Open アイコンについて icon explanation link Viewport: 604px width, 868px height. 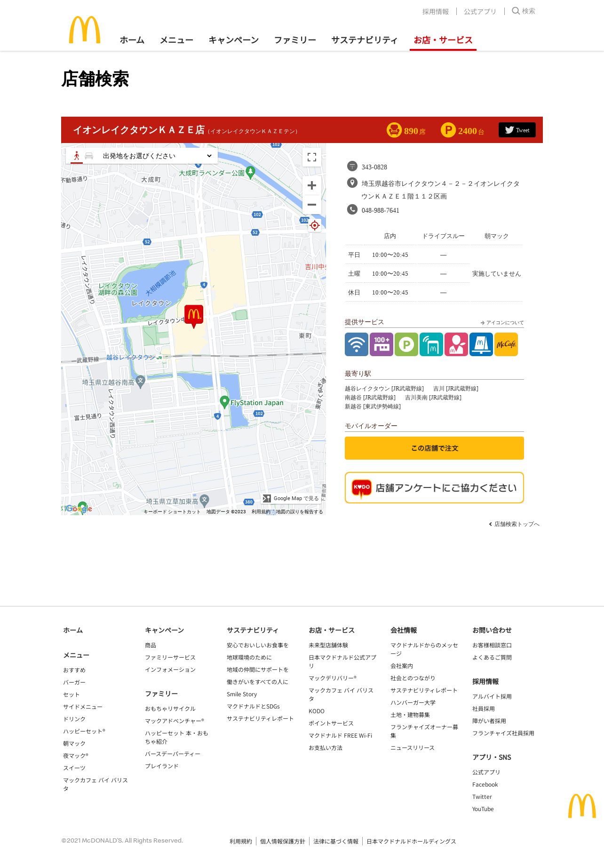[x=502, y=323]
